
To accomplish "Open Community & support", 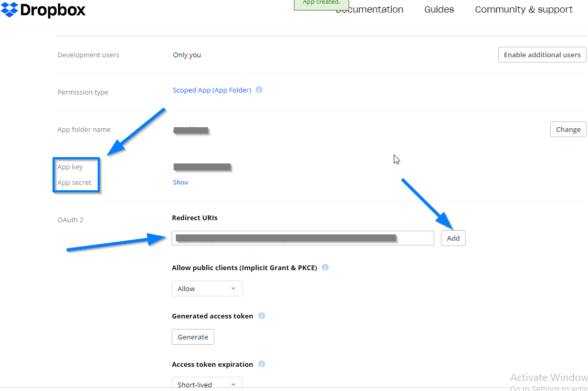I will [x=523, y=9].
